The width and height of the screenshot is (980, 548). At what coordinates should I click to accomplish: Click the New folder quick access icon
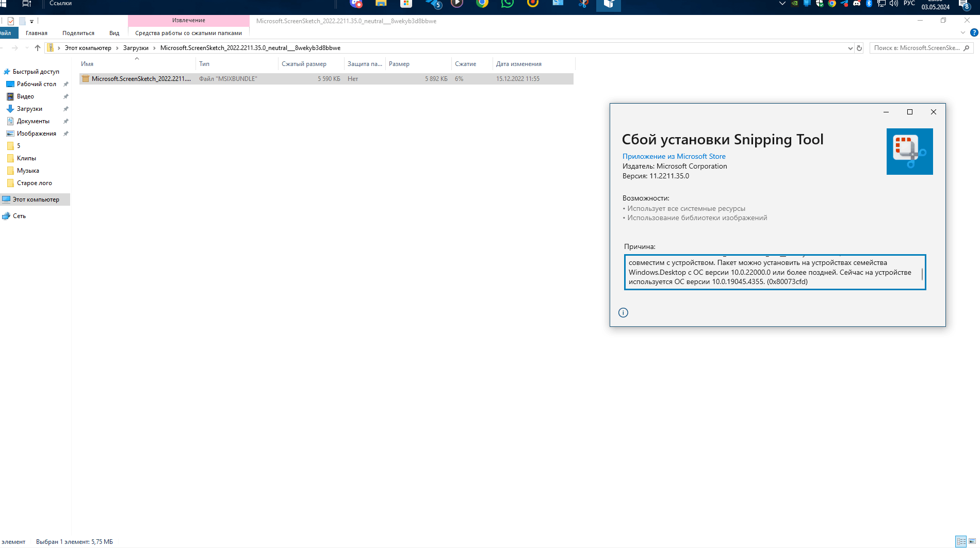tap(22, 21)
